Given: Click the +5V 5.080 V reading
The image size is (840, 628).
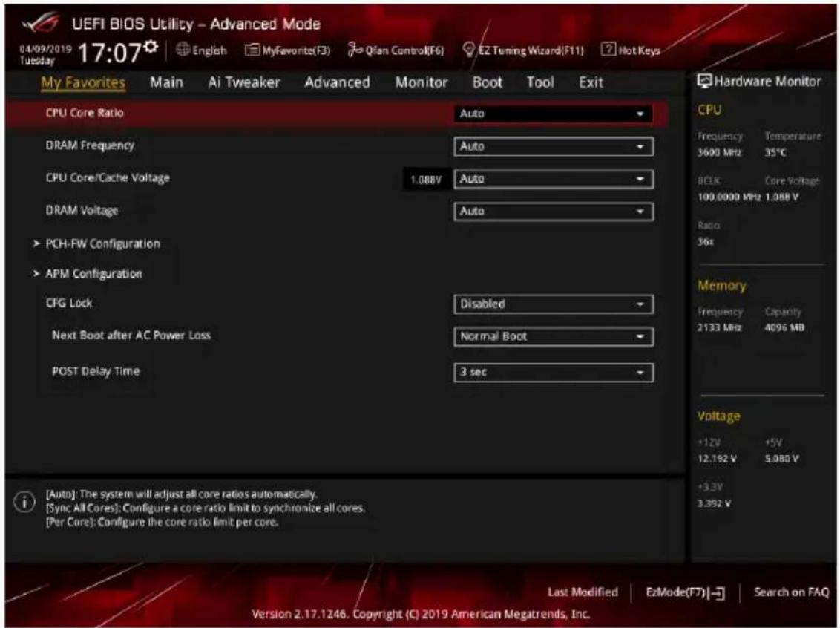Looking at the screenshot, I should tap(781, 459).
